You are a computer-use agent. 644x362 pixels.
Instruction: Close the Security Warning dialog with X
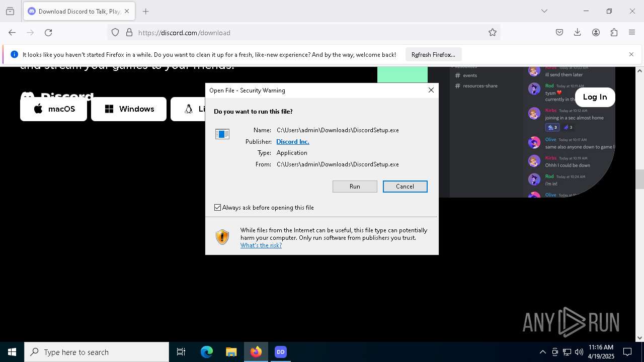tap(431, 90)
